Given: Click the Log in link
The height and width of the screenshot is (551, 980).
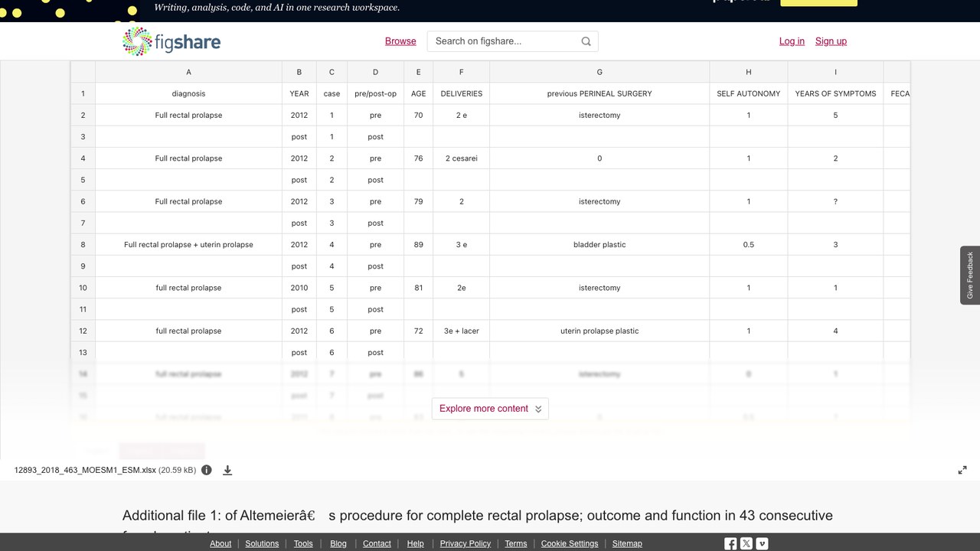Looking at the screenshot, I should click(x=792, y=41).
